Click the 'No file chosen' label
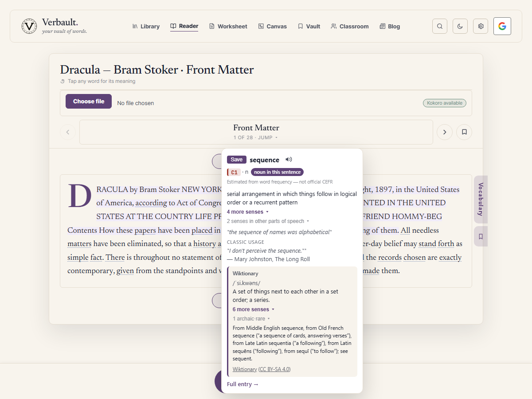Image resolution: width=532 pixels, height=399 pixels. pyautogui.click(x=136, y=103)
